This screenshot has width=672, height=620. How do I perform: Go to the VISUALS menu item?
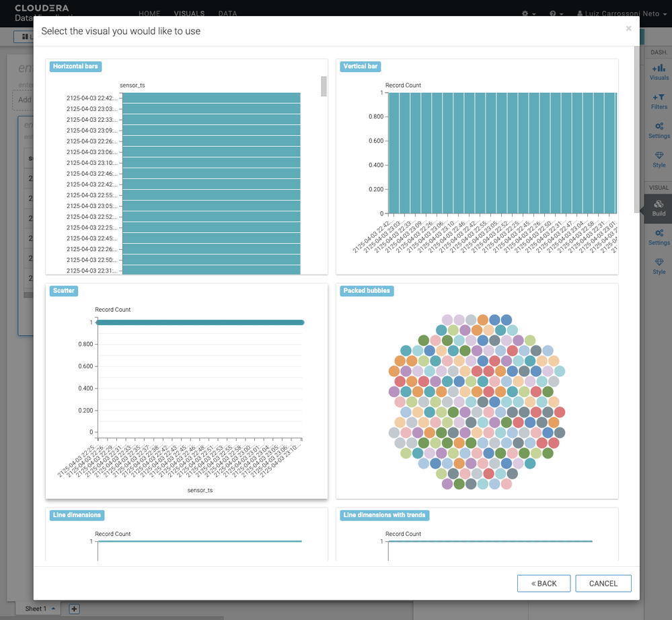(x=189, y=13)
